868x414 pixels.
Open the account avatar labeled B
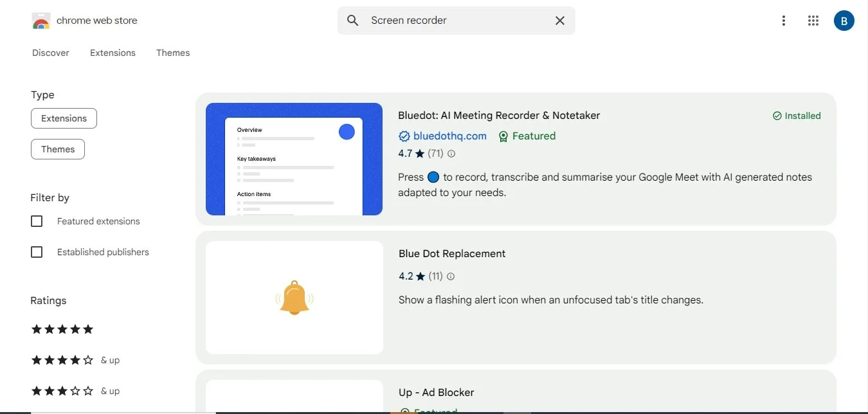[844, 21]
